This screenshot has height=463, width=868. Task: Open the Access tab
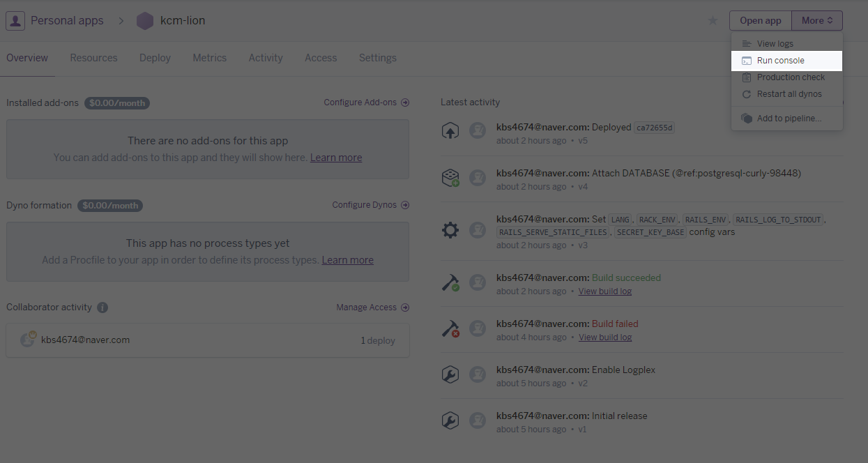(x=321, y=58)
